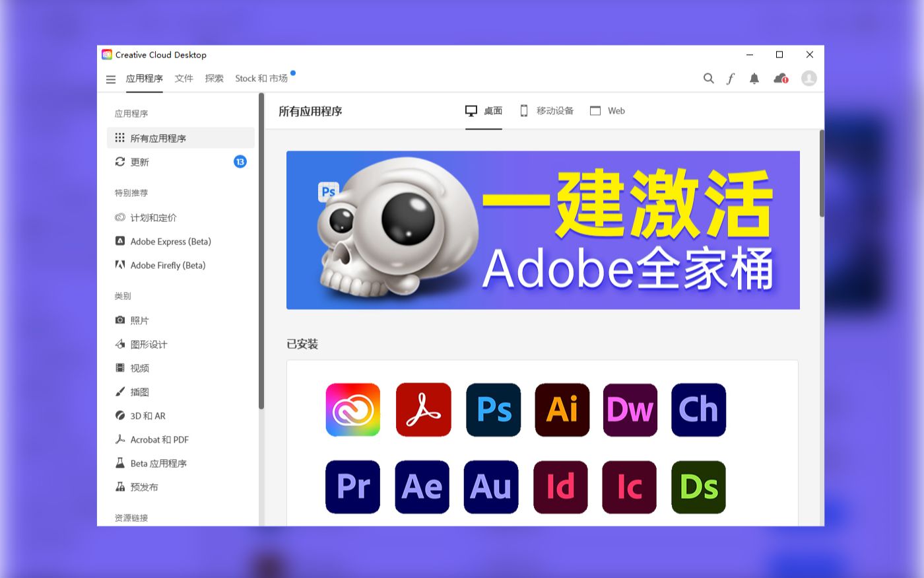Image resolution: width=924 pixels, height=578 pixels.
Task: Minimize the Creative Cloud Desktop window
Action: point(750,55)
